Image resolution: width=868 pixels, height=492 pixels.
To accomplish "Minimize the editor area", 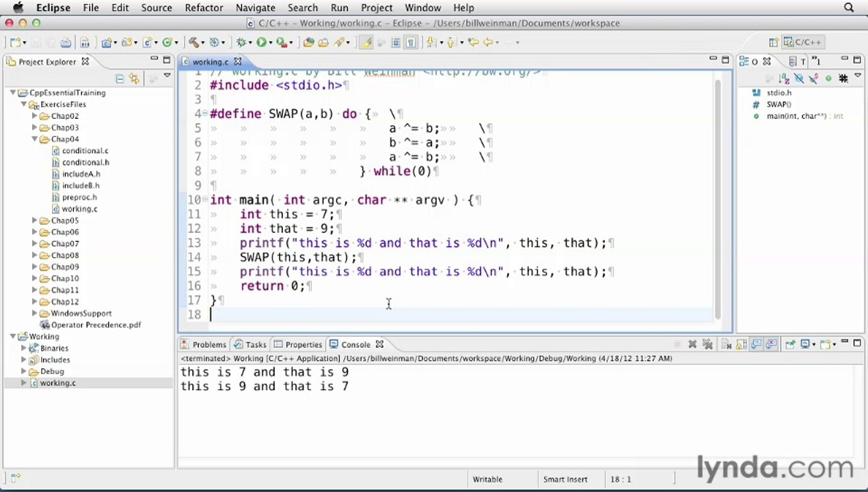I will coord(713,59).
